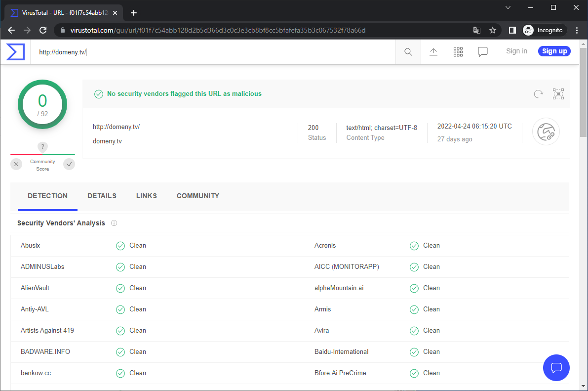
Task: Open Chrome three-dot menu
Action: [577, 30]
